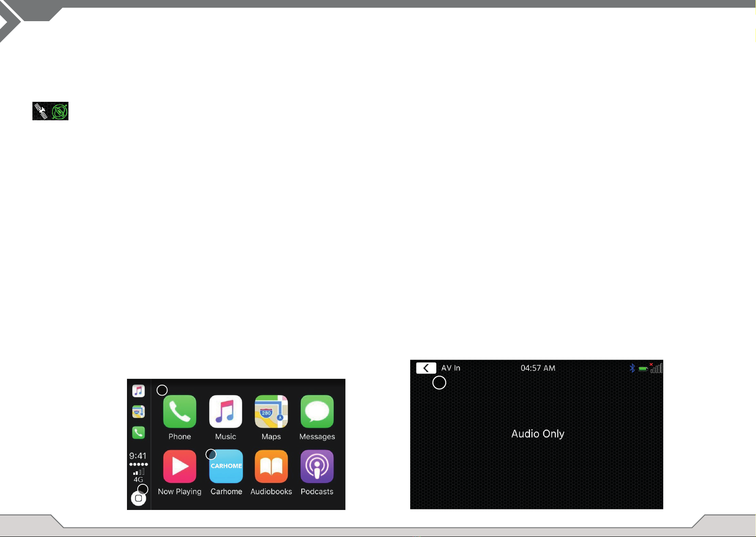
Task: Click the Bluetooth status icon
Action: (632, 368)
